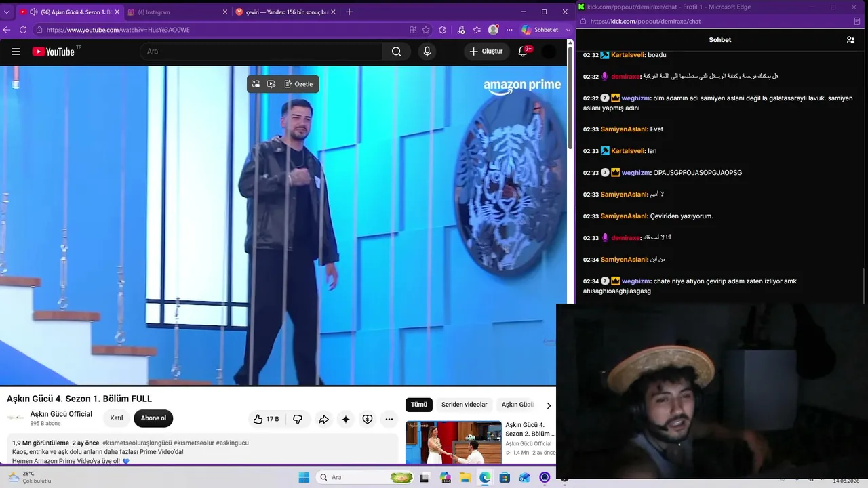Click the Özetle summarize button

coord(298,84)
